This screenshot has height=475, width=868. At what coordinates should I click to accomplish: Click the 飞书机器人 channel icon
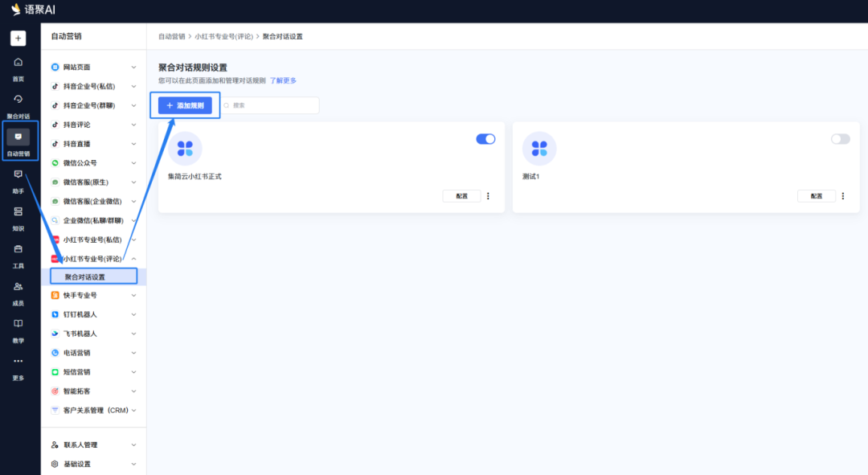[x=55, y=334]
